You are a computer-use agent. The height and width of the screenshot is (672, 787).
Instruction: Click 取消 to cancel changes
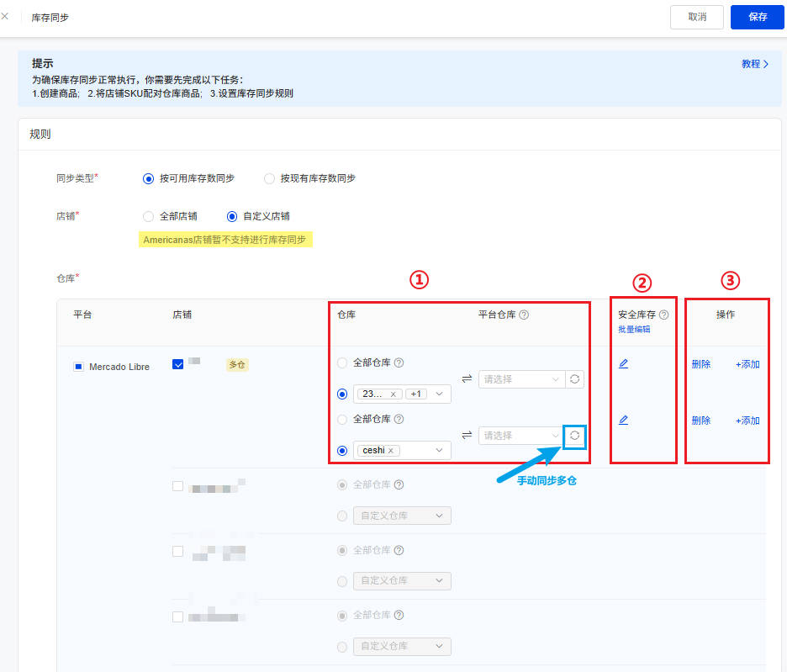click(696, 17)
